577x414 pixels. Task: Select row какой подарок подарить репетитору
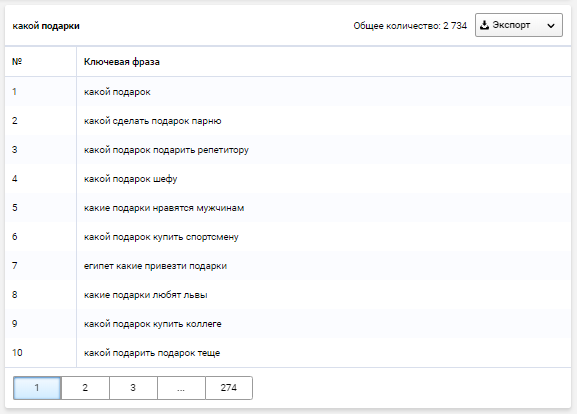tap(288, 150)
